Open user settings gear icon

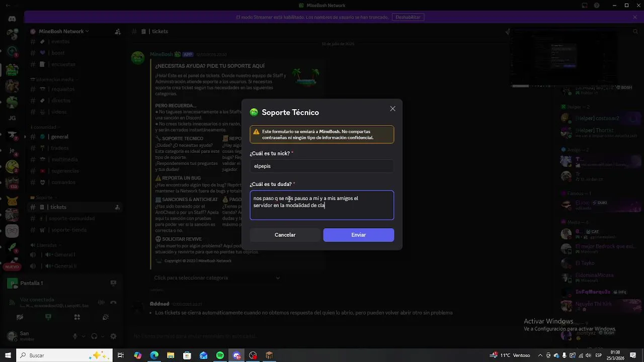113,336
